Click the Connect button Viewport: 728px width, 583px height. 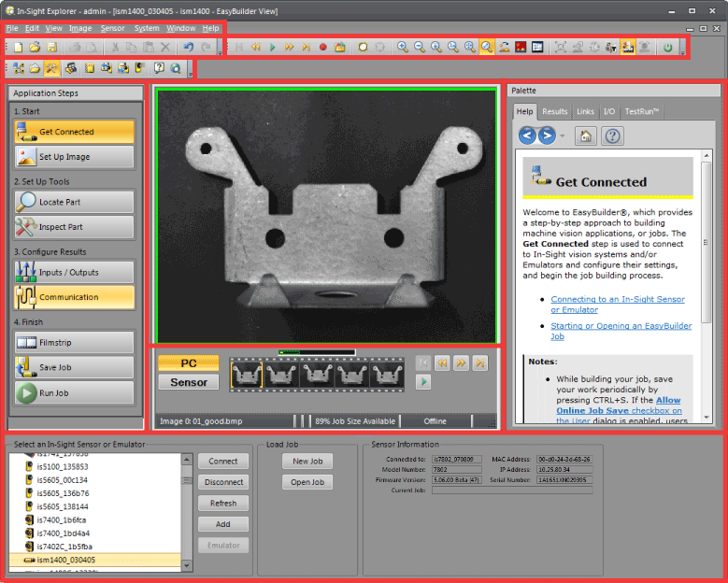[222, 461]
